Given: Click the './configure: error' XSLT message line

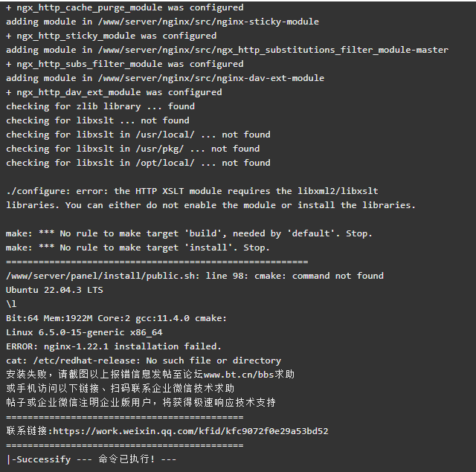Looking at the screenshot, I should click(x=192, y=191).
